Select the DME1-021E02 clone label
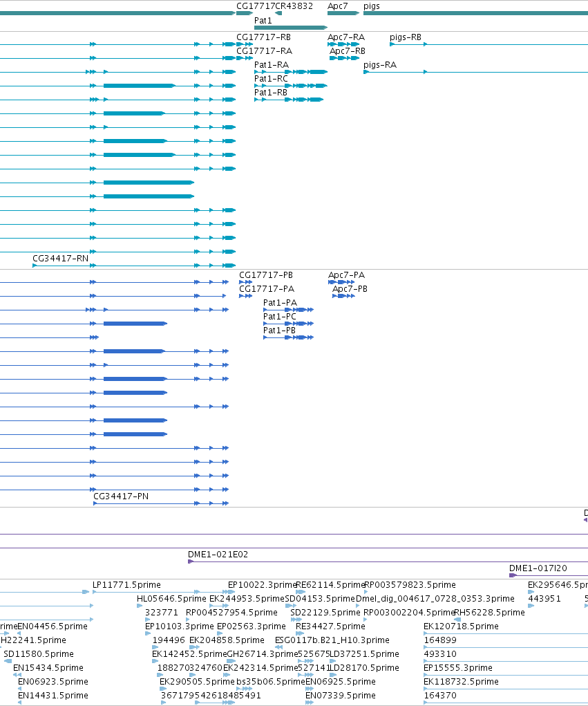588x706 pixels. pos(218,555)
